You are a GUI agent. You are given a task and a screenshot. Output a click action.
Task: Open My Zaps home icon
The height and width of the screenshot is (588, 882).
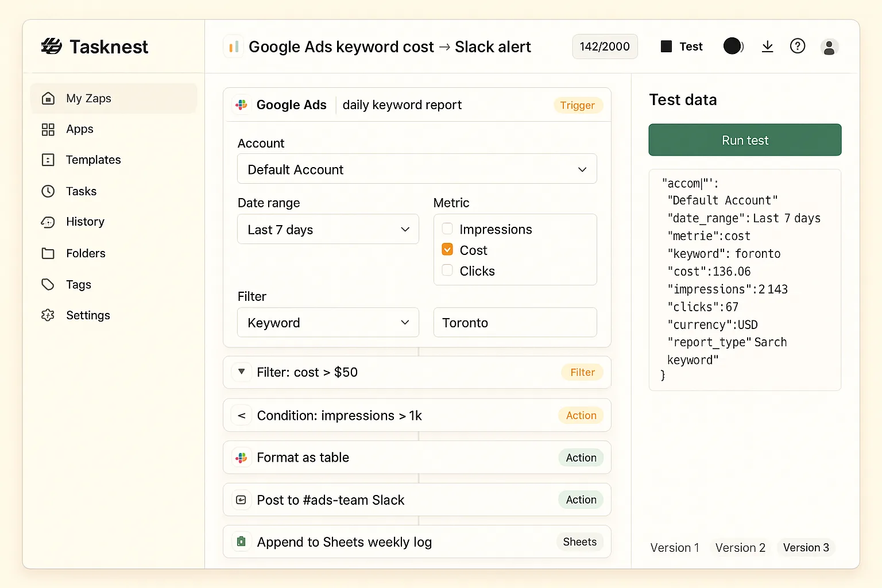pos(48,98)
